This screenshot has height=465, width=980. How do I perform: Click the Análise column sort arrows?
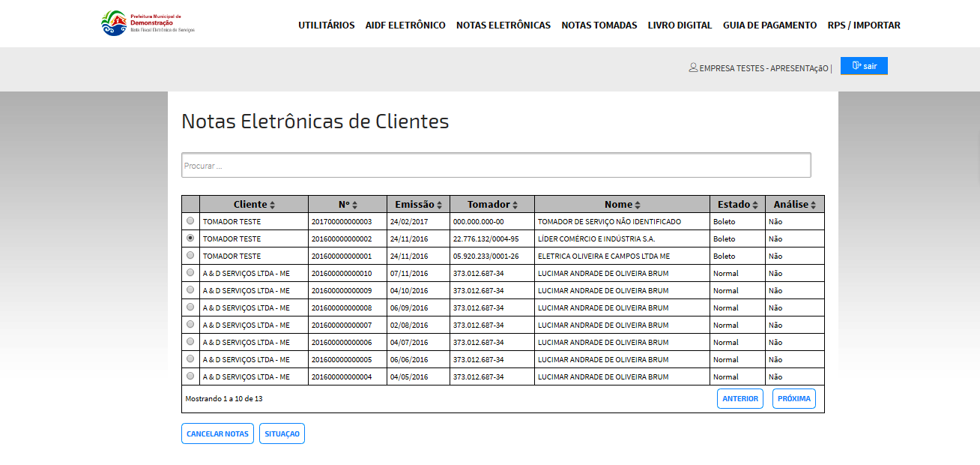(813, 205)
